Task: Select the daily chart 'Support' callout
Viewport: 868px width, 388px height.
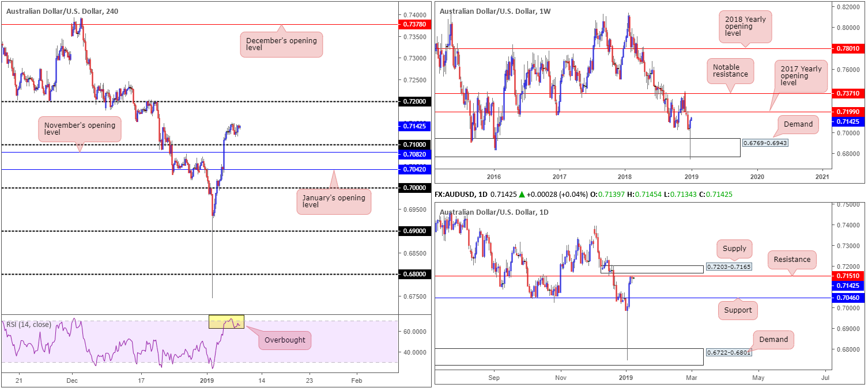Action: [737, 310]
